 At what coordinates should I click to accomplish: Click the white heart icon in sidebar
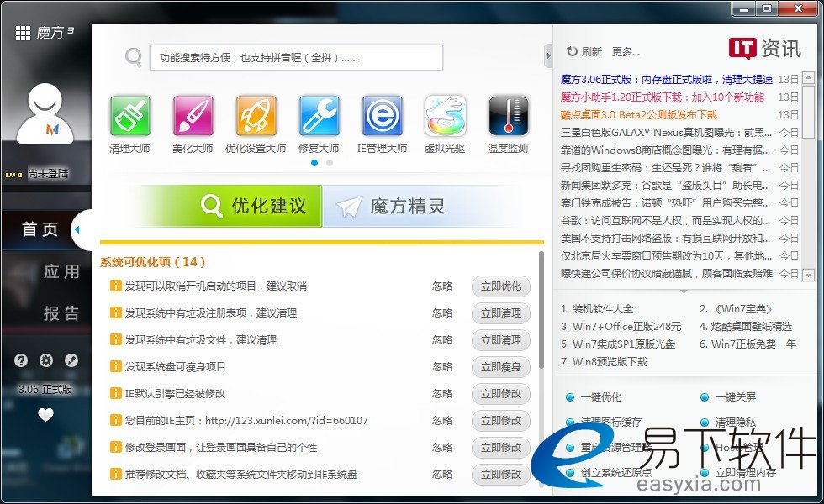[45, 415]
